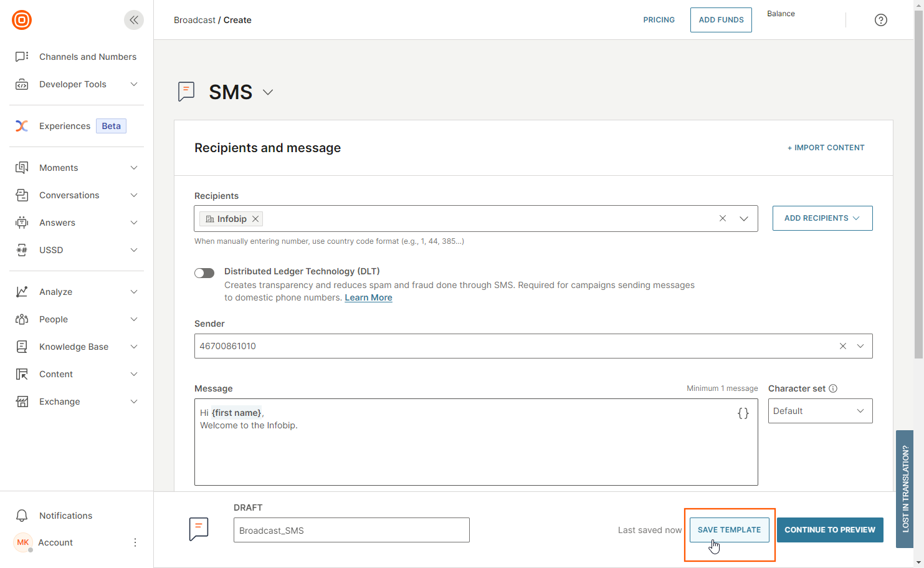Click the Save Template button
Screen dimensions: 924x568
click(729, 530)
